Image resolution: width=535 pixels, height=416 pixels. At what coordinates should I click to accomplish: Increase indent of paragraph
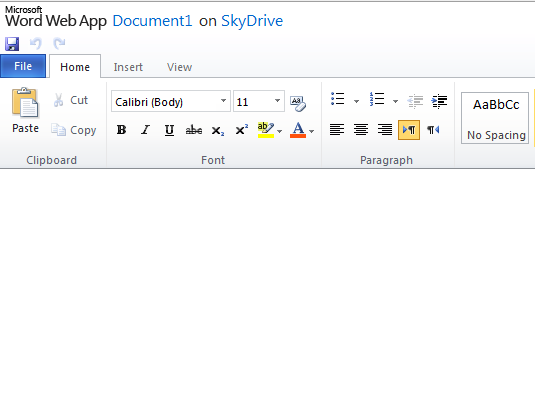click(x=439, y=101)
